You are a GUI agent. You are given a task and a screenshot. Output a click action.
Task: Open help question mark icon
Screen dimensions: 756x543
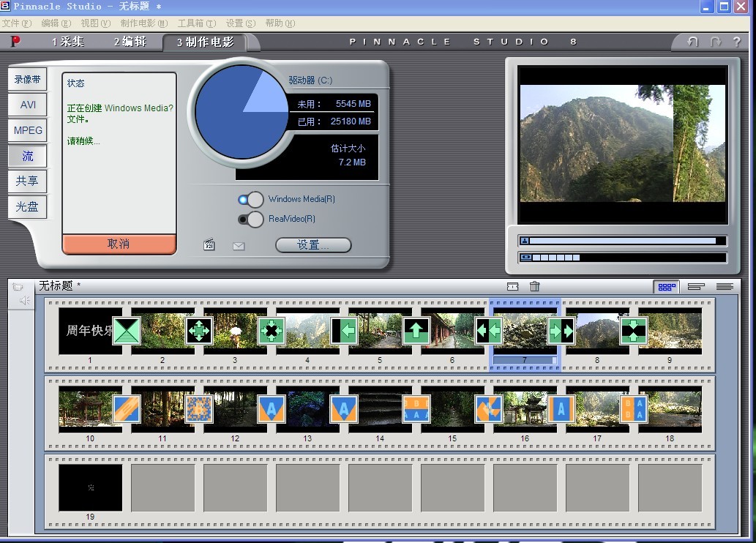[737, 42]
